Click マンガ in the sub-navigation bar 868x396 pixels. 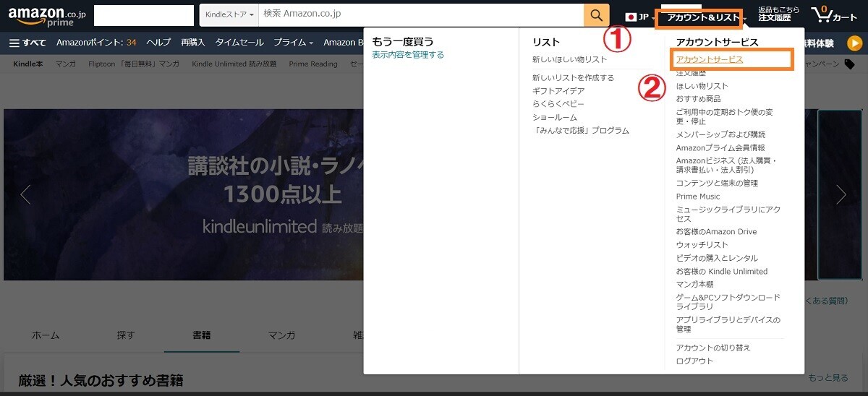click(x=66, y=64)
